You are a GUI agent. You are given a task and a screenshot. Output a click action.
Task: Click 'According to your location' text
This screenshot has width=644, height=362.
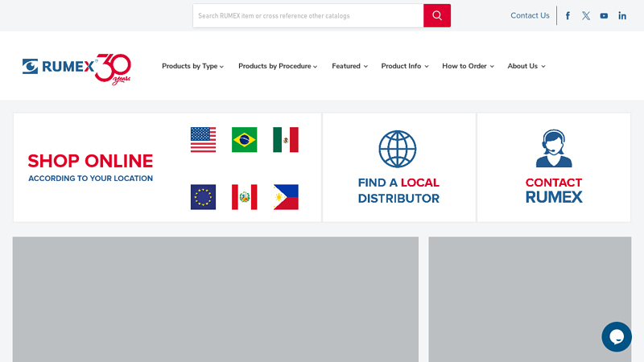[x=90, y=179]
